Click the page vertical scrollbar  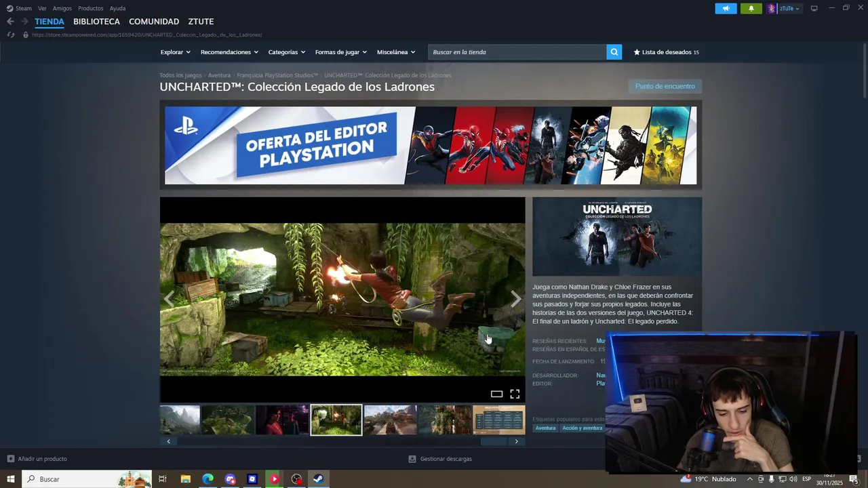coord(865,71)
